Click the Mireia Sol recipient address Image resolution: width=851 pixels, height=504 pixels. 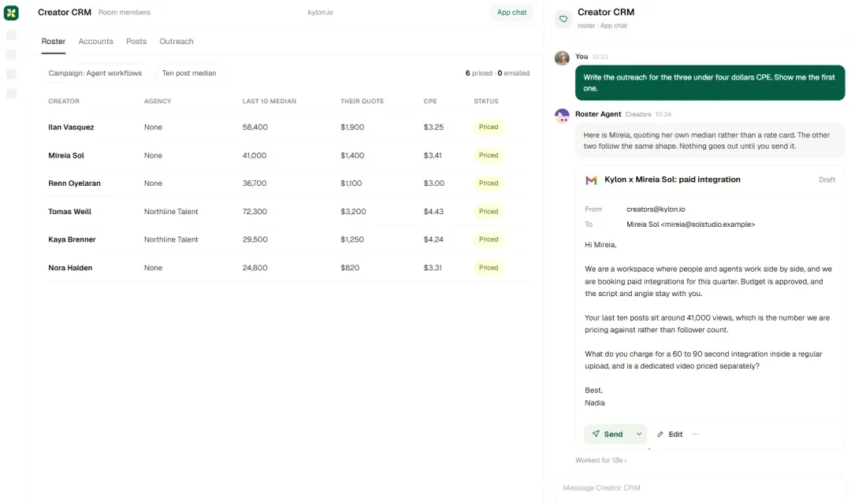click(x=690, y=224)
